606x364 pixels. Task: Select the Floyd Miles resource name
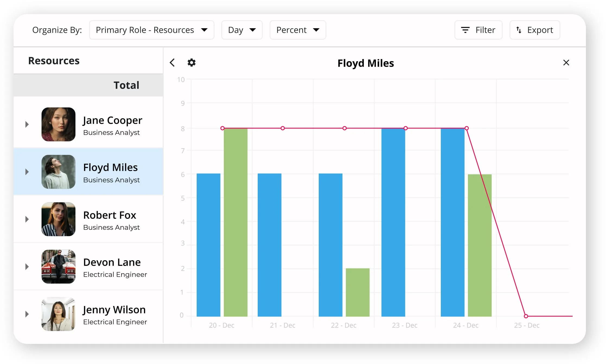[110, 167]
